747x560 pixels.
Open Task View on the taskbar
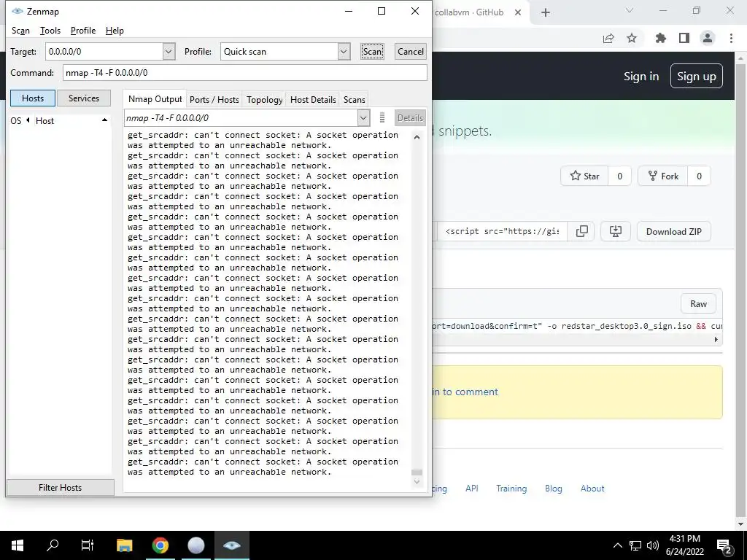88,545
